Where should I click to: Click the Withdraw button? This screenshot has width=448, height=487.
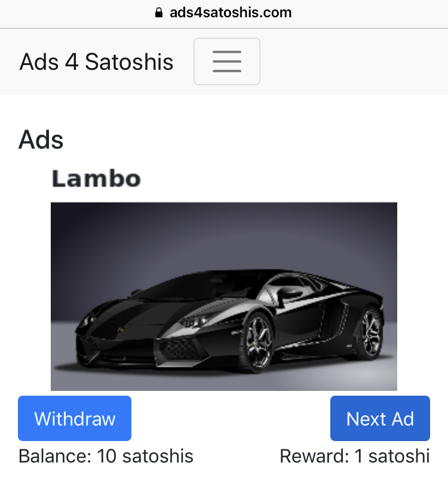point(75,418)
